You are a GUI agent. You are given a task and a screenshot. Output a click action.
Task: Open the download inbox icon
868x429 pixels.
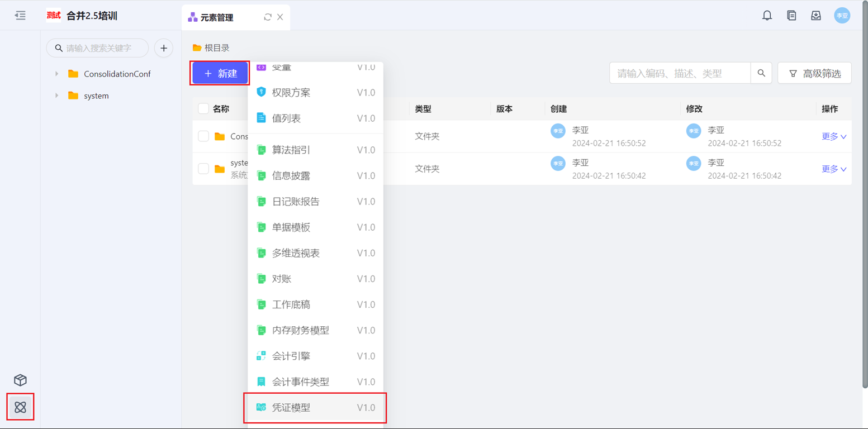point(815,16)
